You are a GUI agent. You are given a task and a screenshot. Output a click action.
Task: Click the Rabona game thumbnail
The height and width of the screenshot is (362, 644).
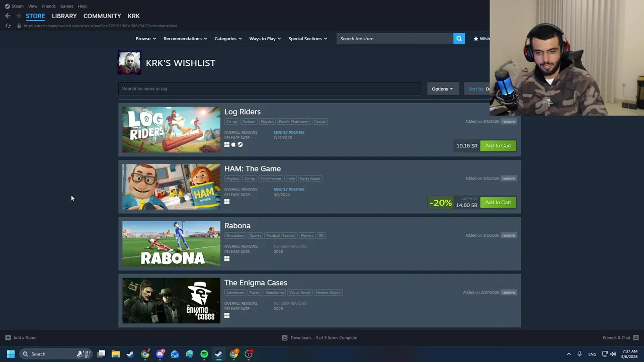coord(171,243)
